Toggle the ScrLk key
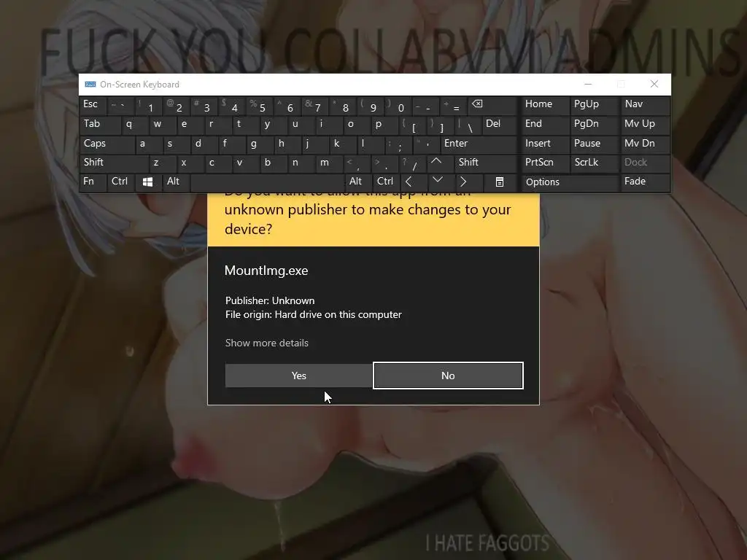Viewport: 747px width, 560px height. (595, 163)
